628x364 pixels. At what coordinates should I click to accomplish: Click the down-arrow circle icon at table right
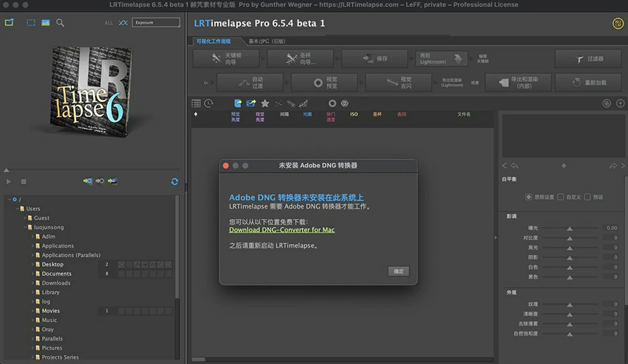620,104
